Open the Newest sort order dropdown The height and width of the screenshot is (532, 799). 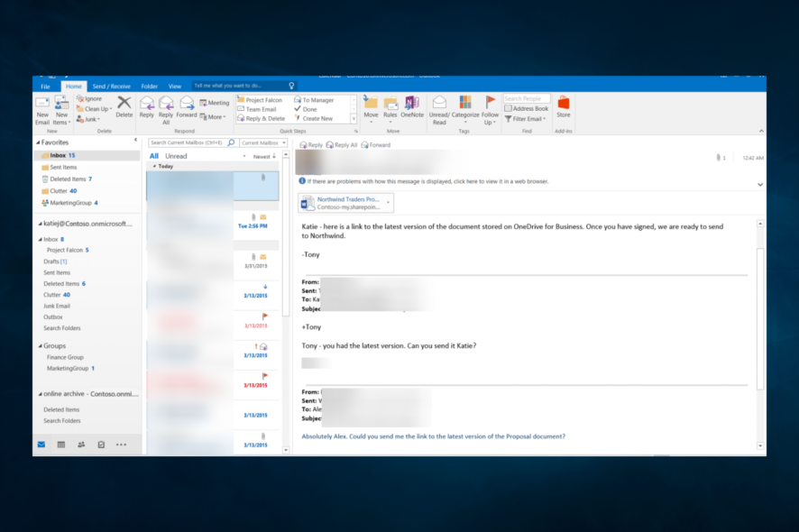(x=264, y=156)
